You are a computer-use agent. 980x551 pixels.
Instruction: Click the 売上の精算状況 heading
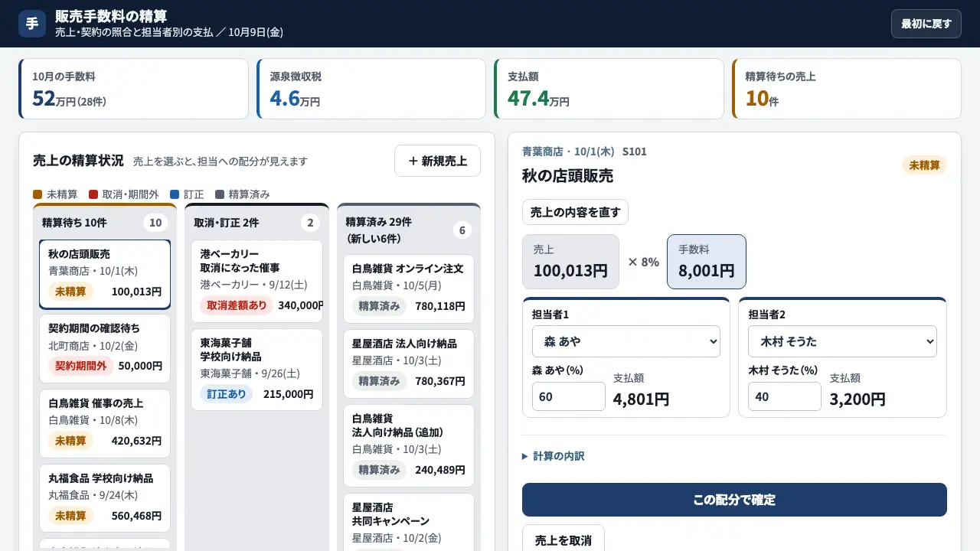(78, 161)
